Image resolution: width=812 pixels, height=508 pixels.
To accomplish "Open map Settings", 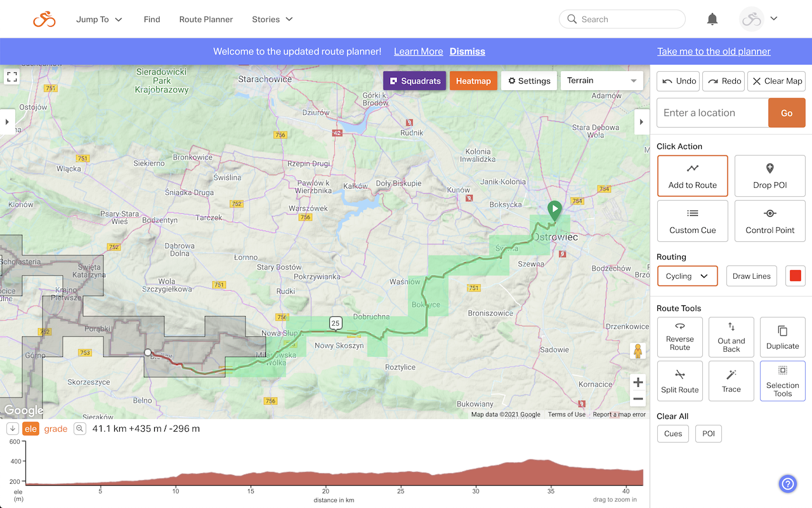I will click(x=529, y=81).
